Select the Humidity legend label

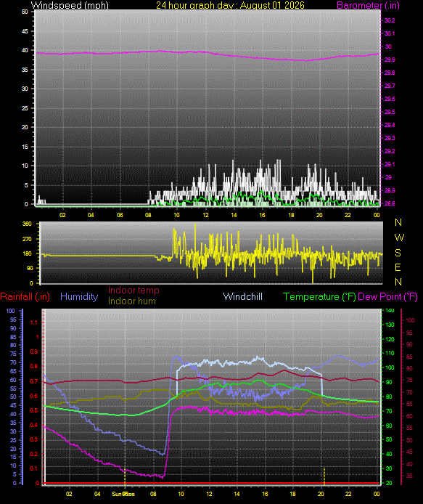click(79, 296)
